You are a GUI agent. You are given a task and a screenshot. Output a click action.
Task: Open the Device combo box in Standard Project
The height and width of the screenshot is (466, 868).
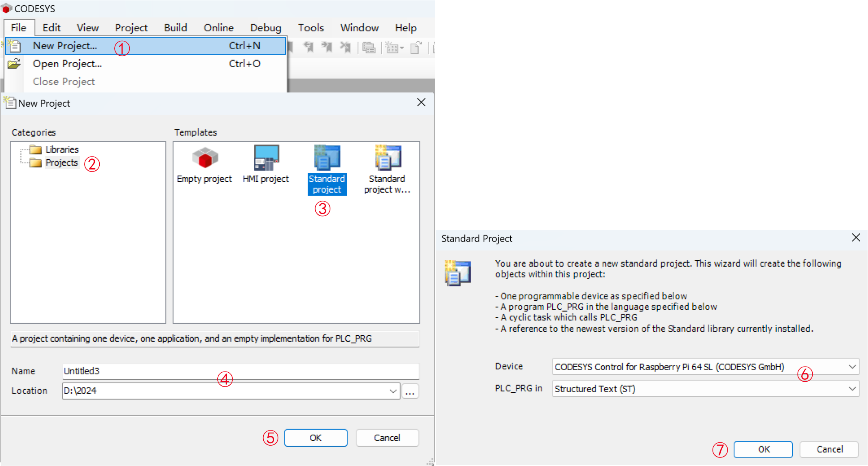(706, 367)
